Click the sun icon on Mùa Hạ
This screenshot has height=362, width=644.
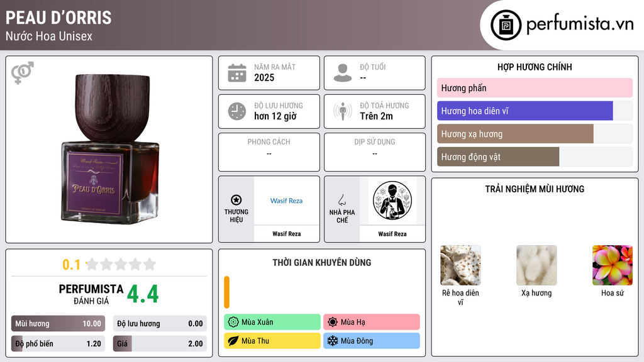pos(333,322)
